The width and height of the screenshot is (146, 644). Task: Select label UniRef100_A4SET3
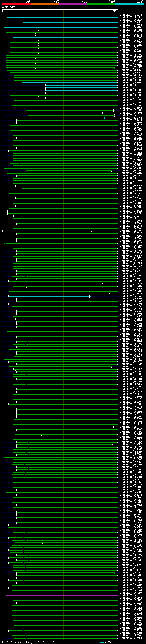[131, 321]
